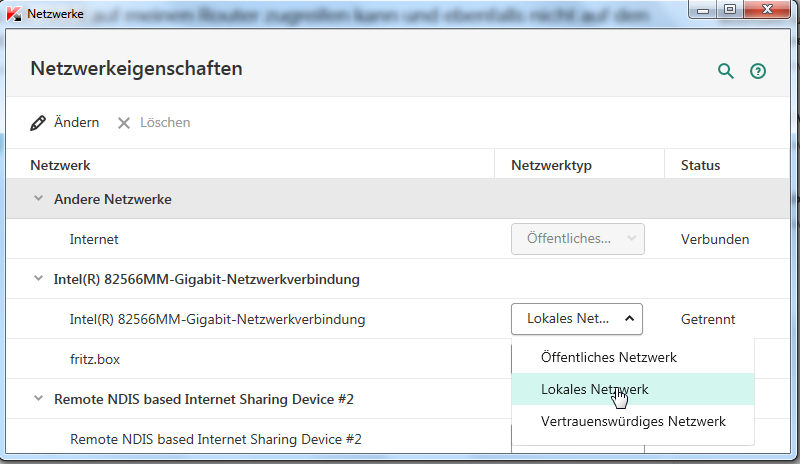Open the Lokales Netzwerk type dropdown

click(577, 319)
